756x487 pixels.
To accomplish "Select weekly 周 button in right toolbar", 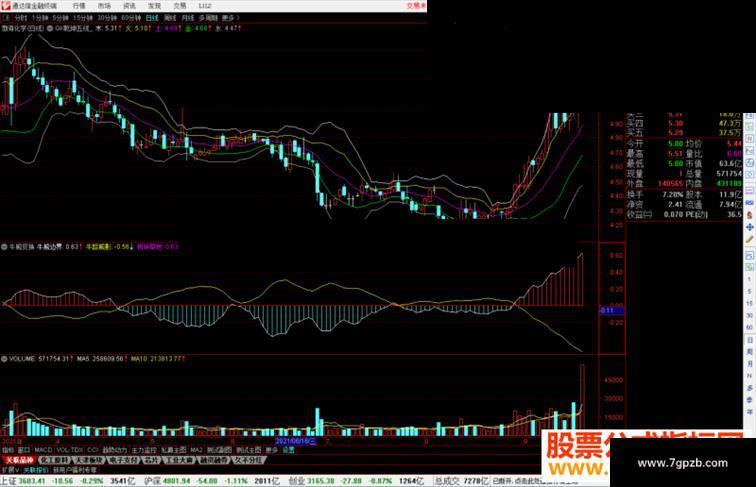I will 750,352.
